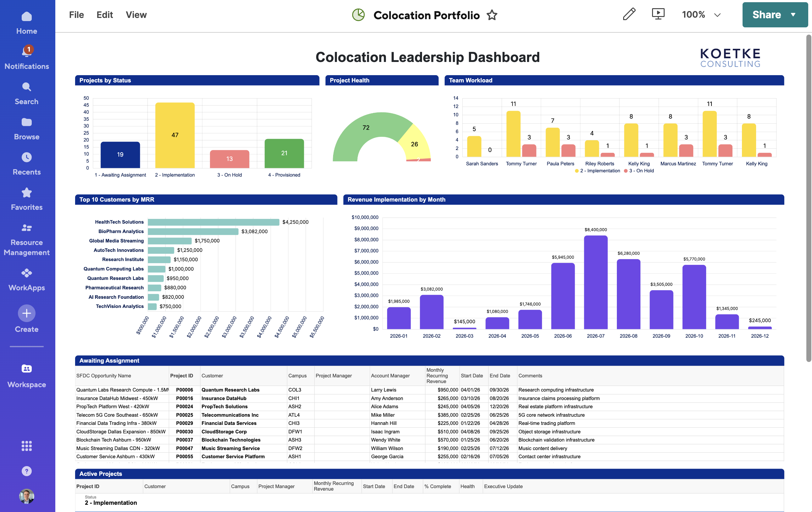Viewport: 812px width, 512px height.
Task: Click the pencil edit icon
Action: point(629,14)
